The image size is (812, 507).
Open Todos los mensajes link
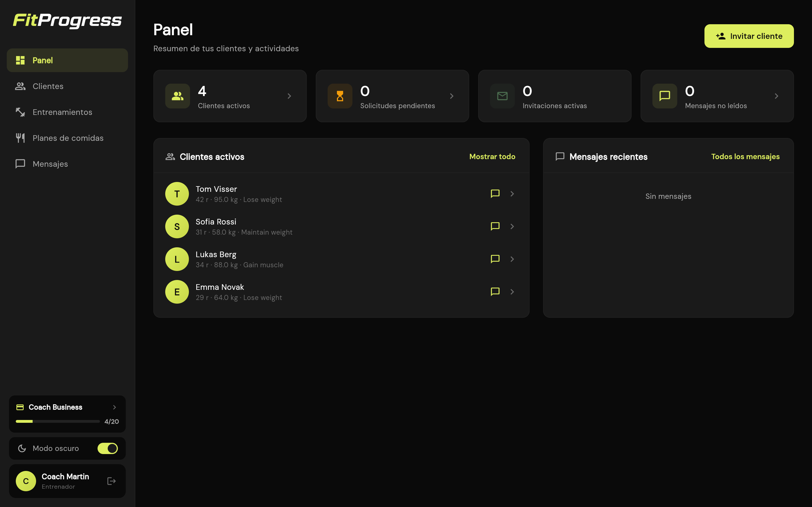tap(745, 157)
